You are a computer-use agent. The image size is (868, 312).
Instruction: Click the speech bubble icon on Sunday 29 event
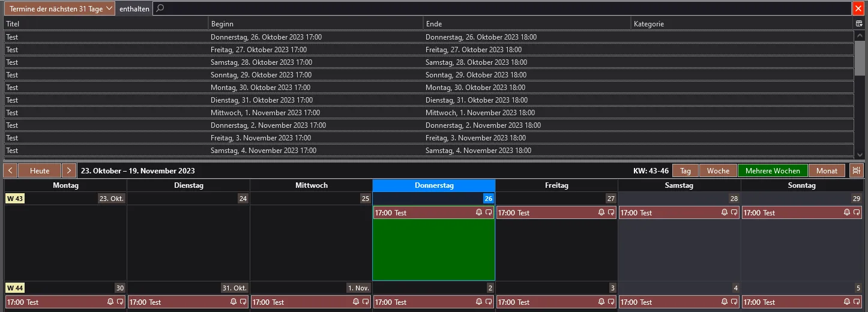point(857,212)
